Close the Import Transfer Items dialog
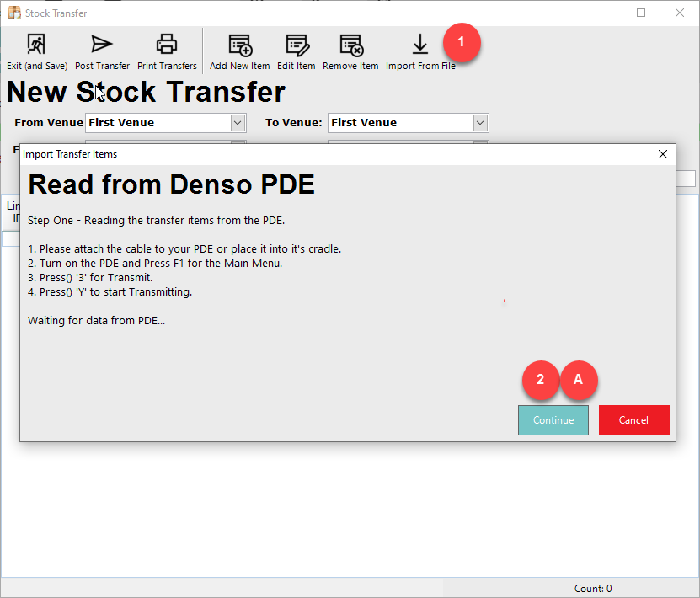 pos(663,154)
